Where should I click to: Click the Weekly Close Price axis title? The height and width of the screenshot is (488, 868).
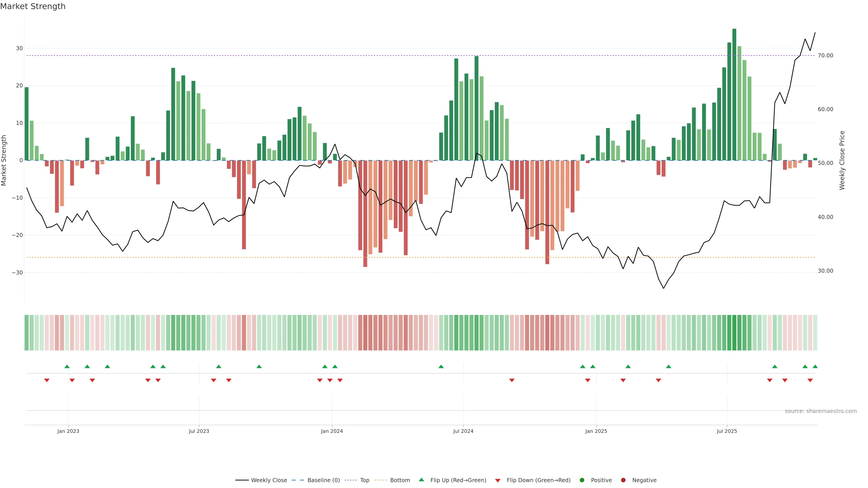[842, 160]
